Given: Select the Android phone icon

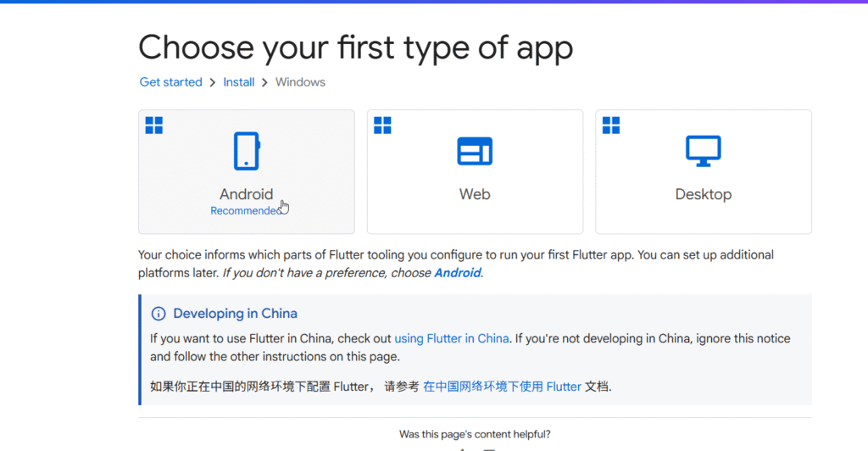Looking at the screenshot, I should [x=247, y=152].
